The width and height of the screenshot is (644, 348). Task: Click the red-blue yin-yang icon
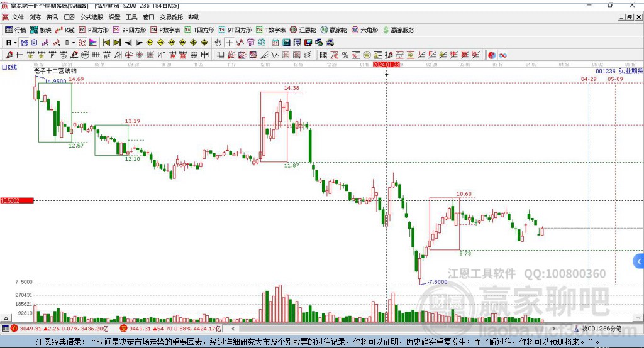492,55
